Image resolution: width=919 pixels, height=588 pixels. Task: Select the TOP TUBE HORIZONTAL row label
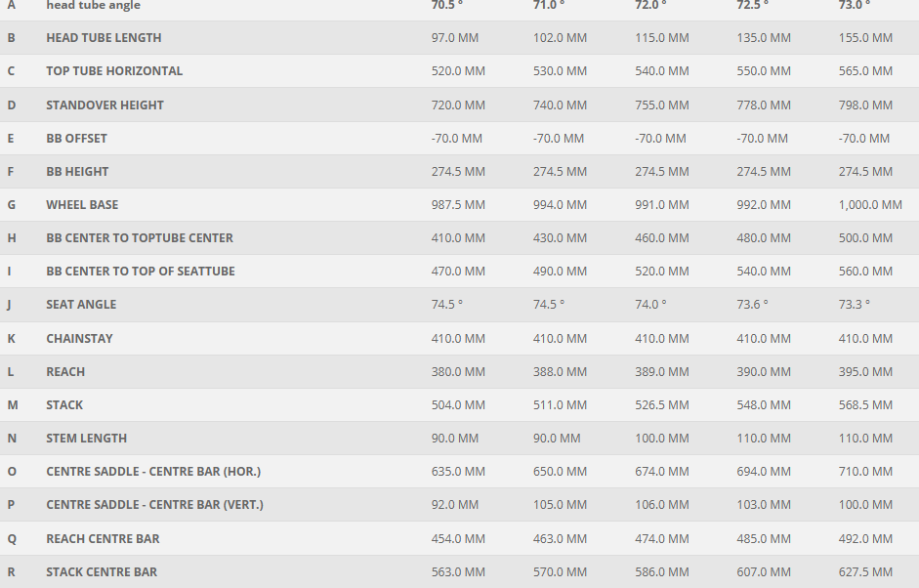coord(114,71)
